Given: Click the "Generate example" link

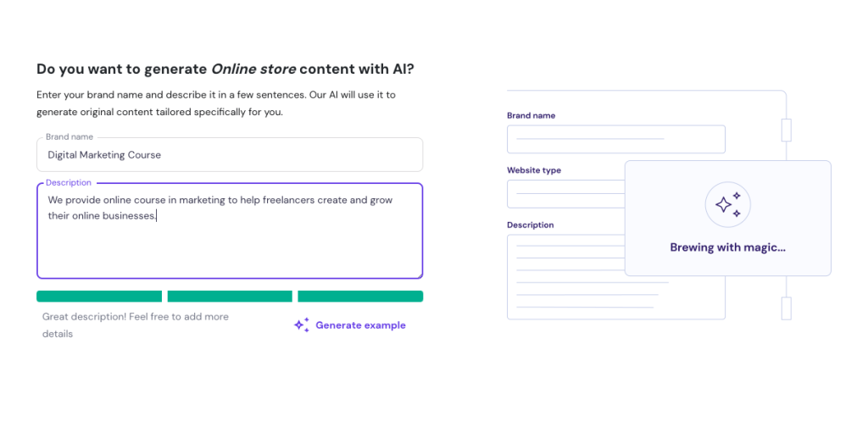Looking at the screenshot, I should pos(360,325).
